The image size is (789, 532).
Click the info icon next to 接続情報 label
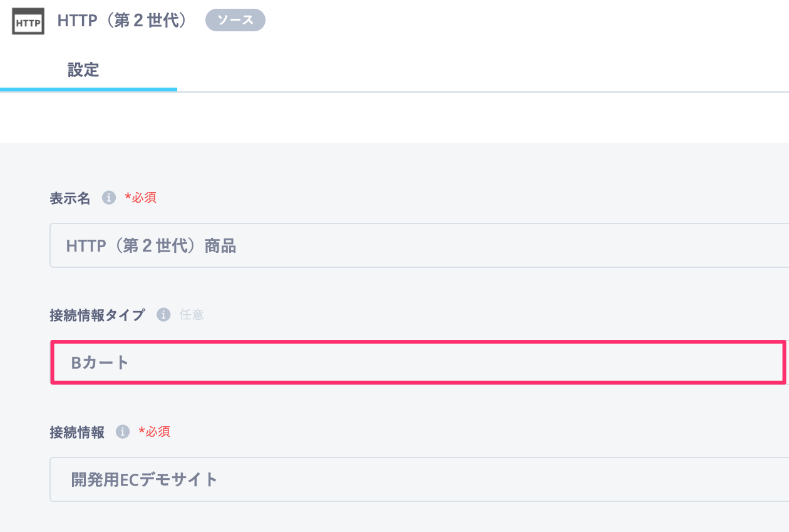click(x=123, y=431)
